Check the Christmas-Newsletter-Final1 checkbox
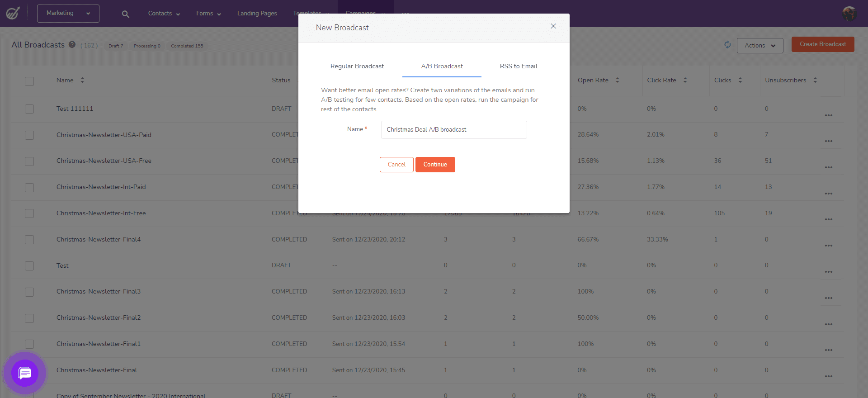Image resolution: width=868 pixels, height=398 pixels. click(x=29, y=344)
